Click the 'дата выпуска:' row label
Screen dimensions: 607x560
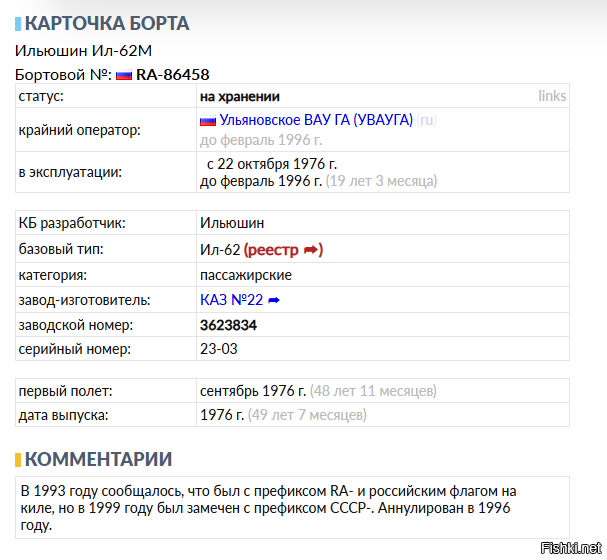(63, 415)
